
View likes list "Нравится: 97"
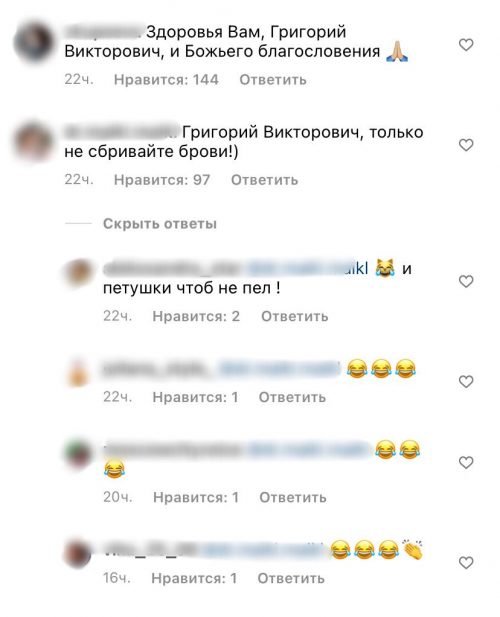[162, 180]
